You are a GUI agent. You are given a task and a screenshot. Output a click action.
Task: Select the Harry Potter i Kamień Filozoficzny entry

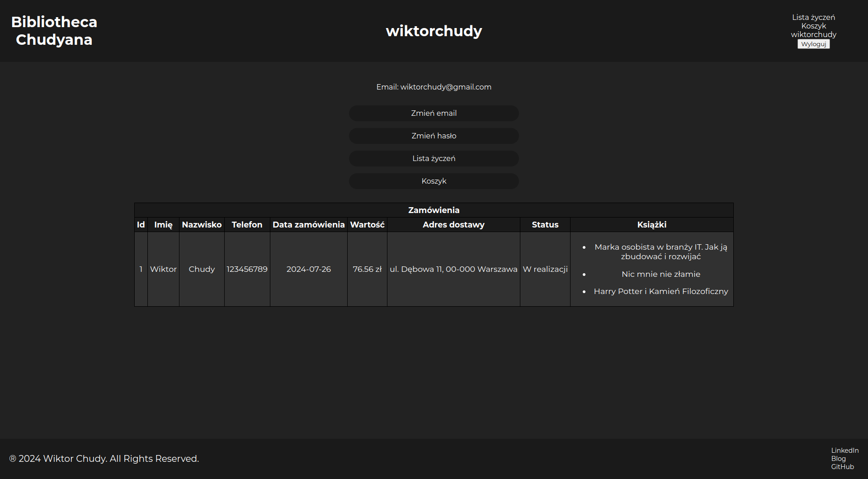click(x=660, y=291)
